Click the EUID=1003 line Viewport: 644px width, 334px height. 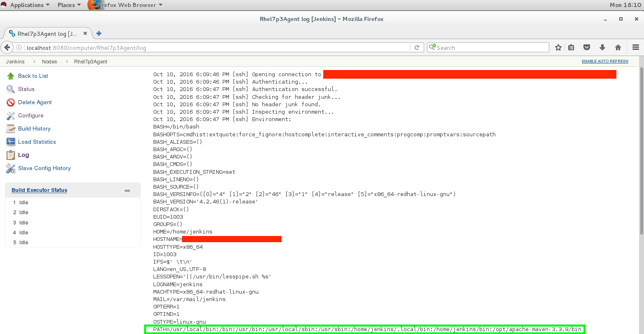click(168, 217)
